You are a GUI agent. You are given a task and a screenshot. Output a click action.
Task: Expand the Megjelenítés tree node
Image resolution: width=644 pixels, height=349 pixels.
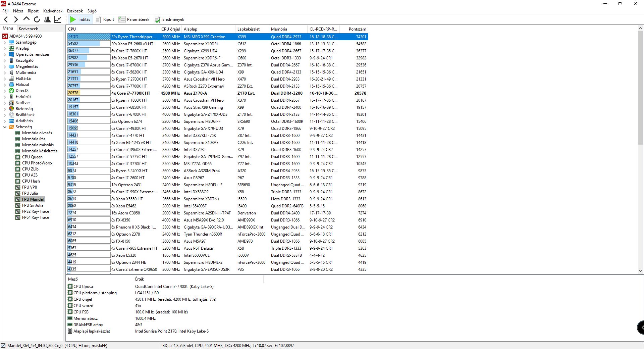point(5,67)
